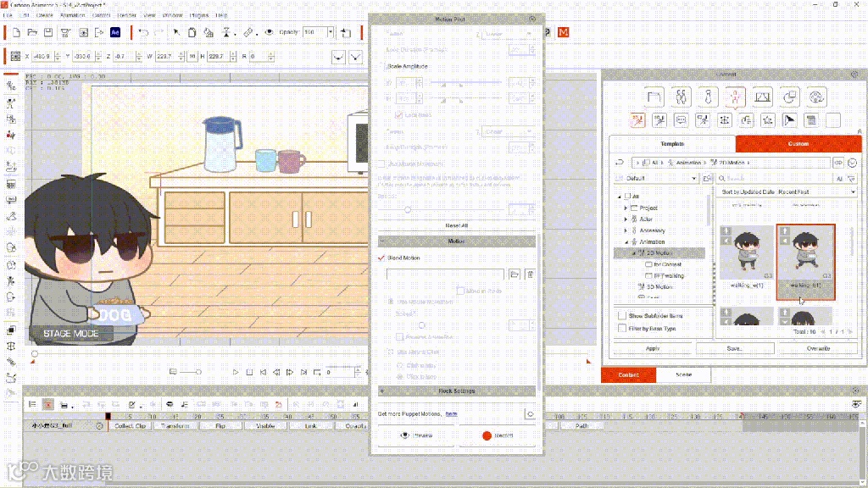Follow the 'here' Puppet Motions link
Screen dimensions: 868x488
451,413
